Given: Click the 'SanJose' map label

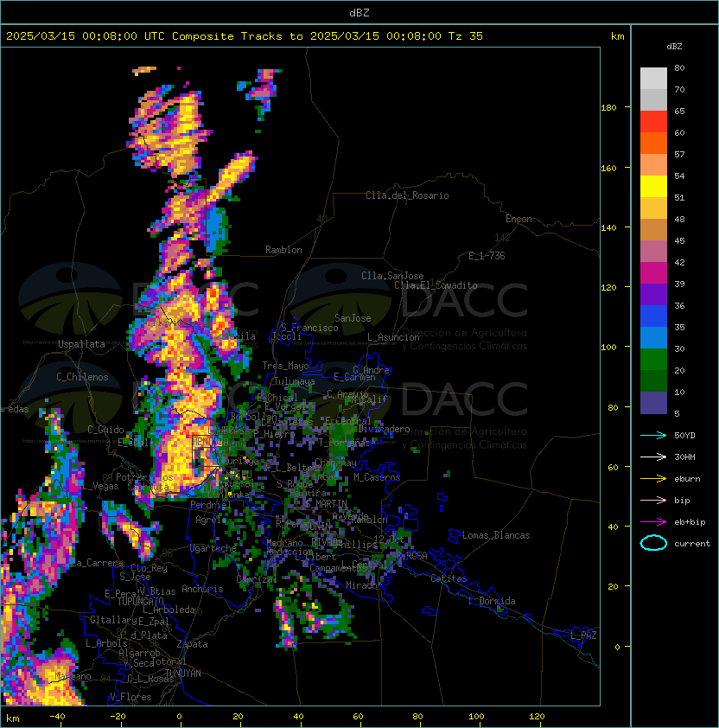Looking at the screenshot, I should 353,318.
